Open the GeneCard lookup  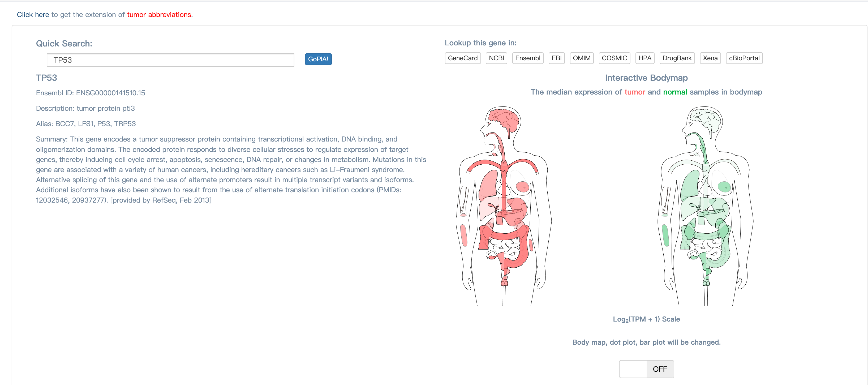point(462,58)
